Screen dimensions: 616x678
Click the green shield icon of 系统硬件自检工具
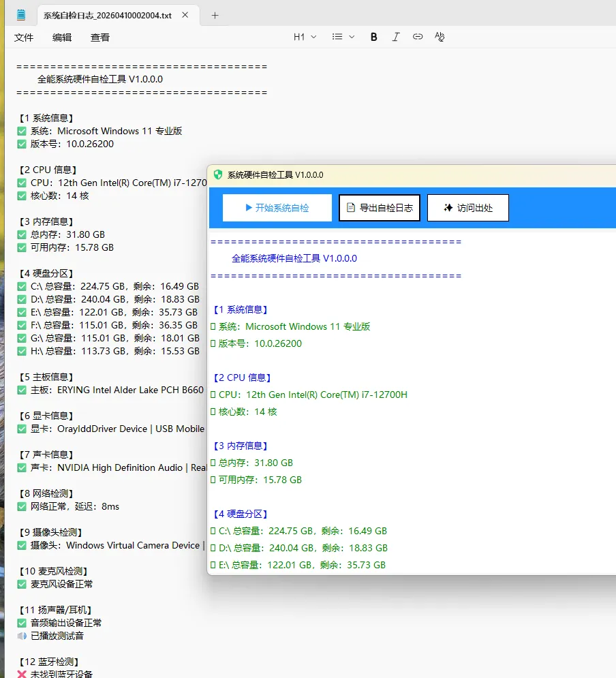218,174
